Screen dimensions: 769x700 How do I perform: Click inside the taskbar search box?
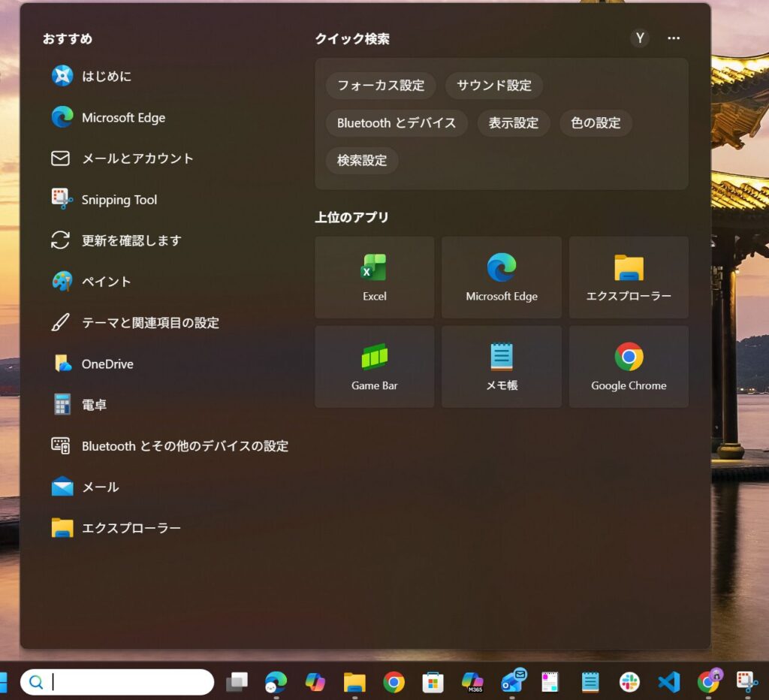click(x=128, y=682)
